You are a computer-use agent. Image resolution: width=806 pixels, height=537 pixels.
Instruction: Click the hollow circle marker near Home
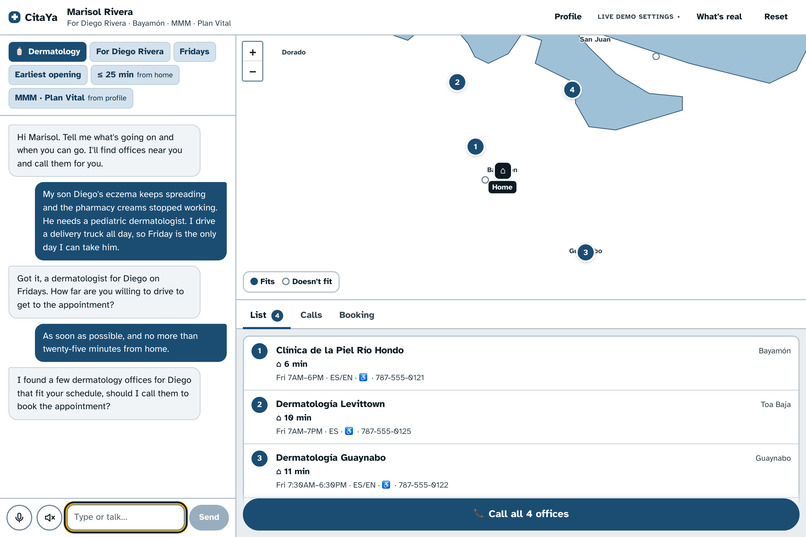click(x=485, y=180)
